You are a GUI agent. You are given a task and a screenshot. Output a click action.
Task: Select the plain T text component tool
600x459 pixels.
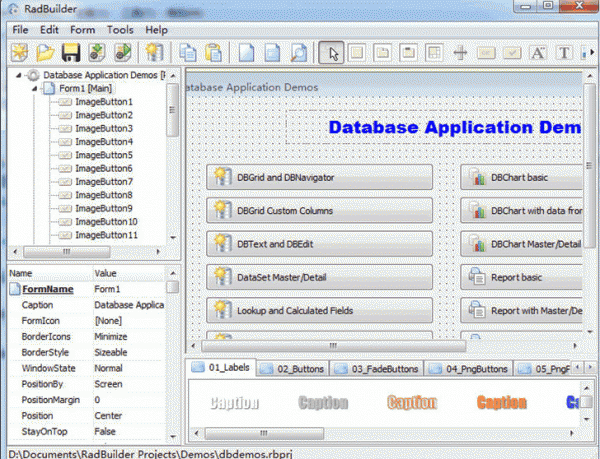pos(564,52)
